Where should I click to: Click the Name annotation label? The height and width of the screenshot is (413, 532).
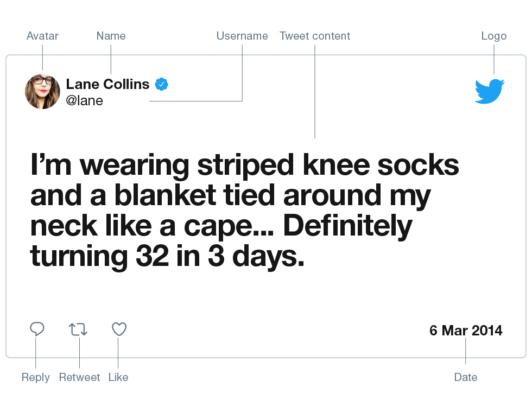[x=111, y=36]
